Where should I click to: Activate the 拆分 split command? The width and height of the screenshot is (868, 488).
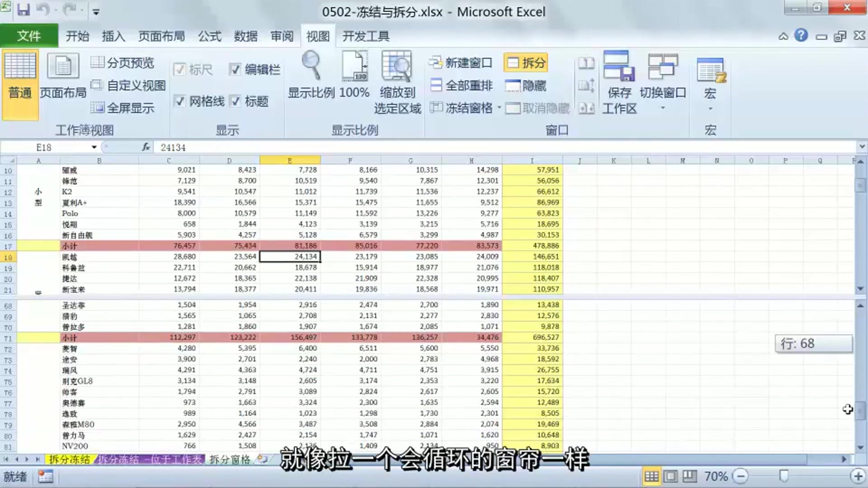[x=525, y=62]
